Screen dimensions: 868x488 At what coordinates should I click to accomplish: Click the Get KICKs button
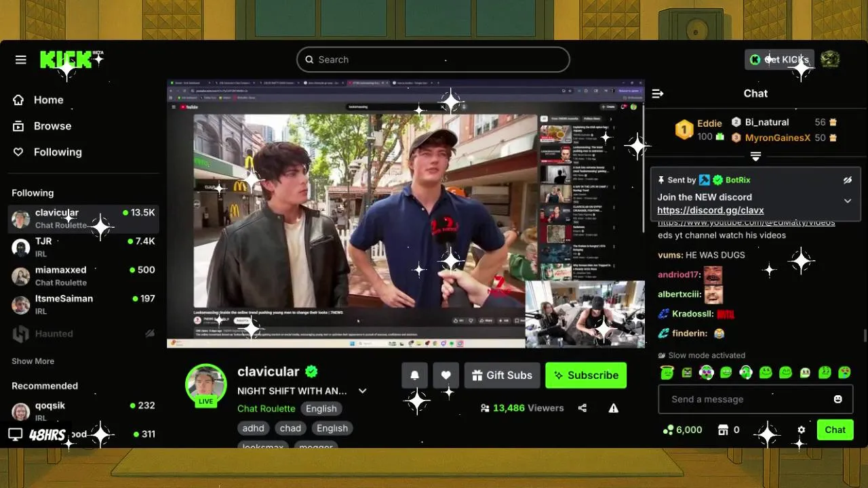(778, 60)
